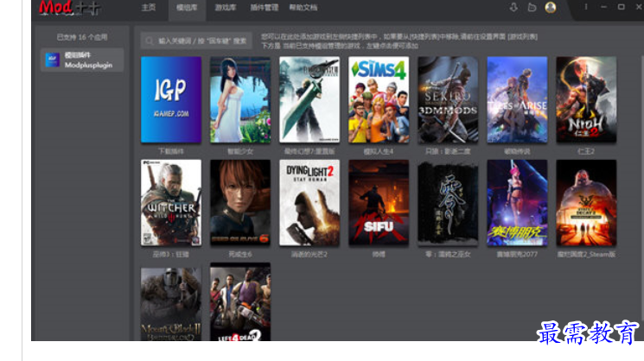Select the IGP download plugin tile
The width and height of the screenshot is (644, 361).
(171, 100)
